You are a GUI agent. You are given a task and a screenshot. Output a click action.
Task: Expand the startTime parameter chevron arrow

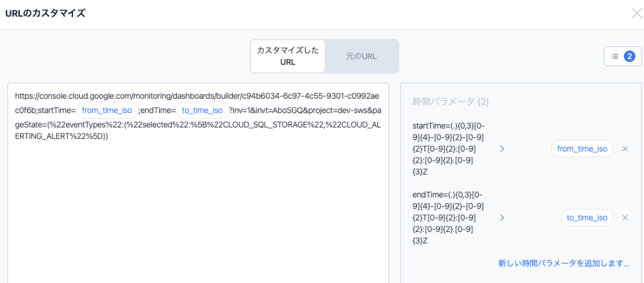point(502,149)
